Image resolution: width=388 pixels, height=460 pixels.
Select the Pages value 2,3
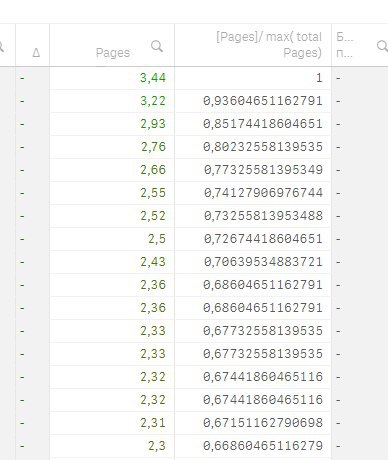157,446
